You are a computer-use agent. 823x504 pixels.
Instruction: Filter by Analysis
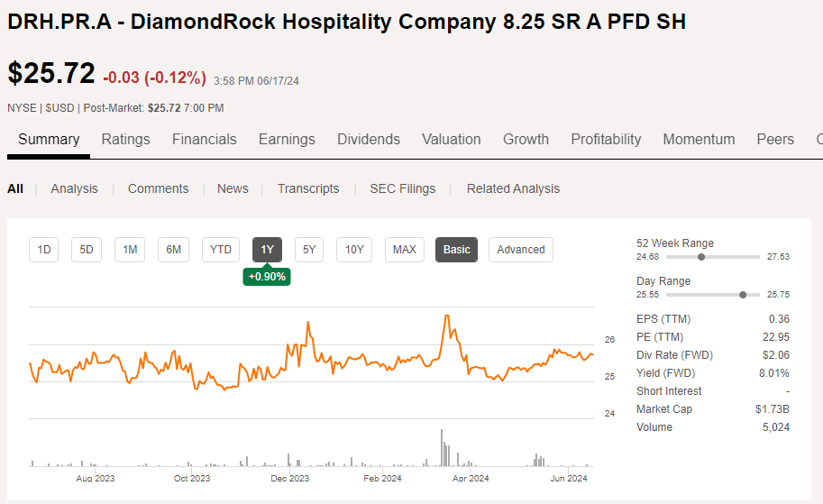pos(74,188)
